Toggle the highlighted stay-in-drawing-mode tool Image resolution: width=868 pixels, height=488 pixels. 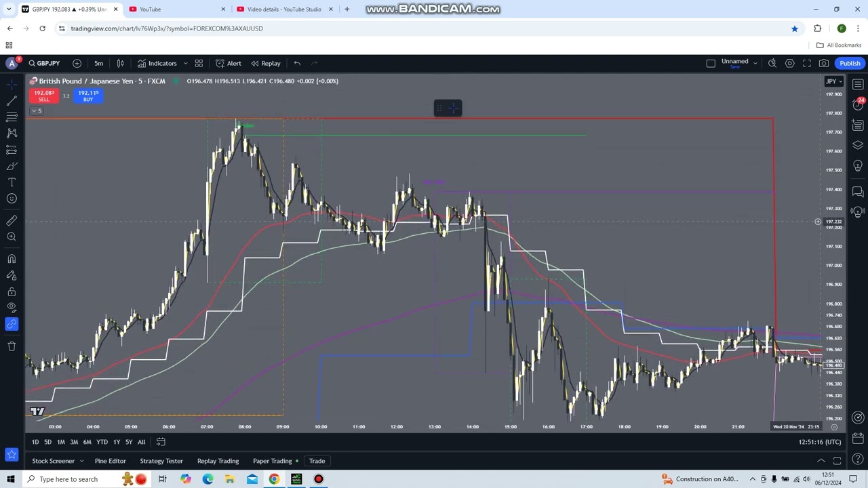12,324
